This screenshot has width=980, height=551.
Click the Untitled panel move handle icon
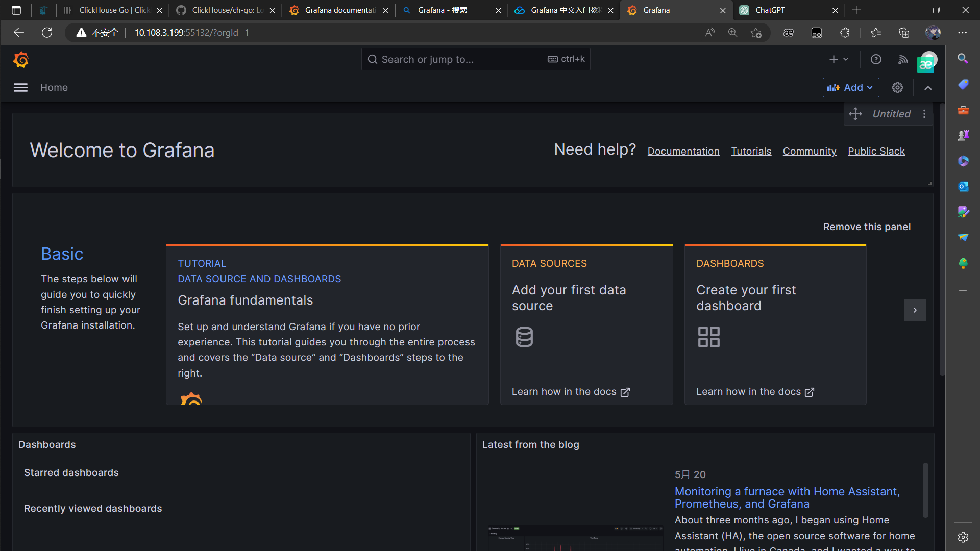855,114
